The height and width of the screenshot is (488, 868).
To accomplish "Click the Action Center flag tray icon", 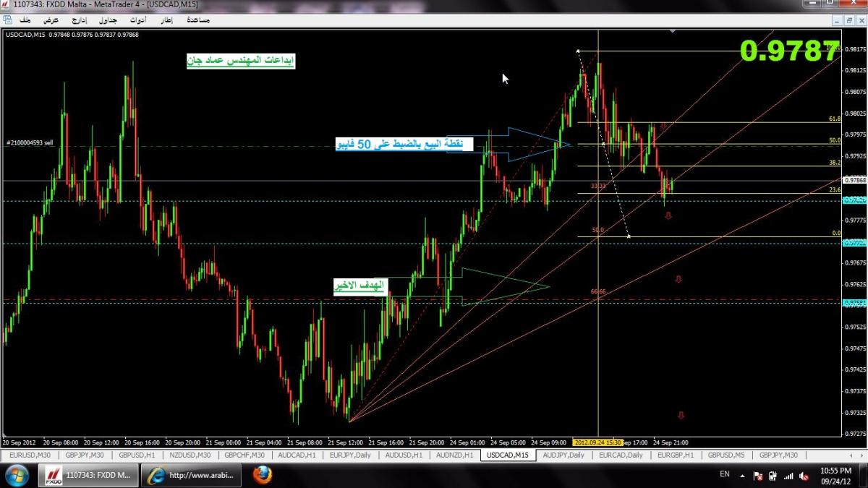I will (757, 476).
